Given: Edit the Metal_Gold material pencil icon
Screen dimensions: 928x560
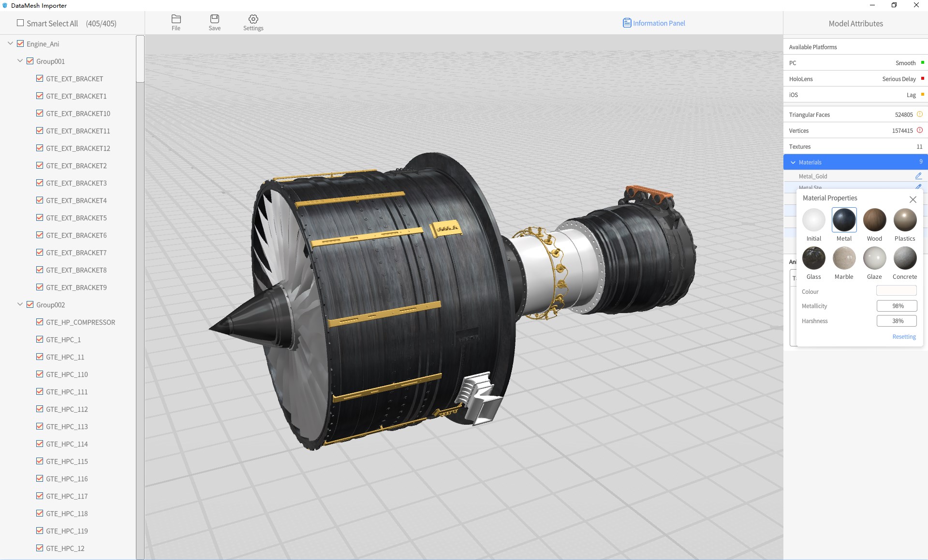Looking at the screenshot, I should tap(918, 176).
